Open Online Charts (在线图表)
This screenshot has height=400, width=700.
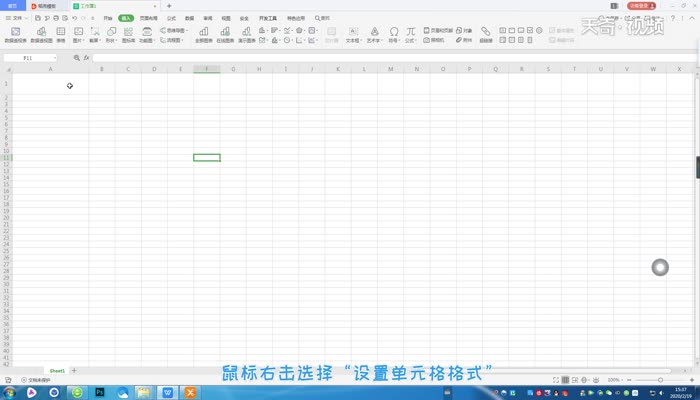[x=225, y=34]
